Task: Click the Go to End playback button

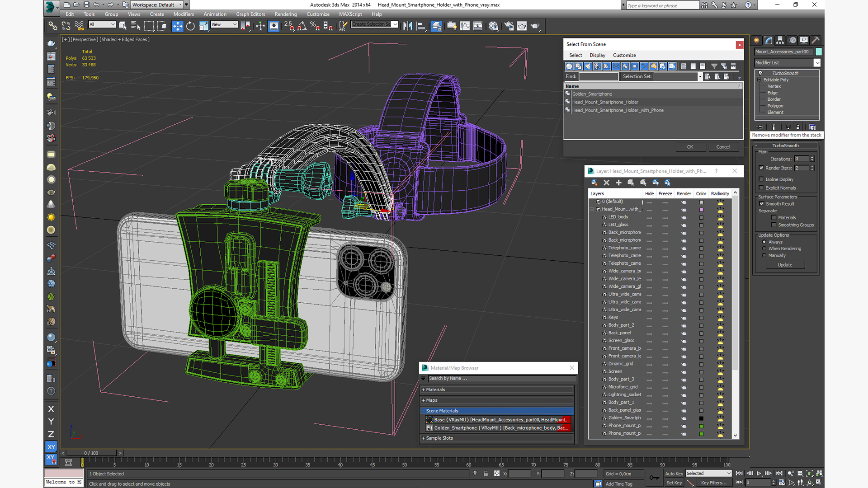Action: point(778,473)
